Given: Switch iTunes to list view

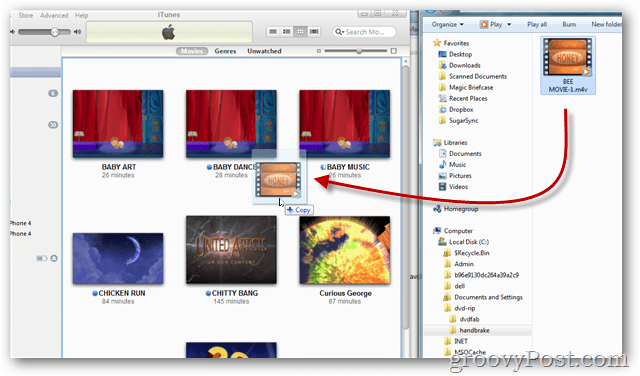Looking at the screenshot, I should (x=273, y=32).
